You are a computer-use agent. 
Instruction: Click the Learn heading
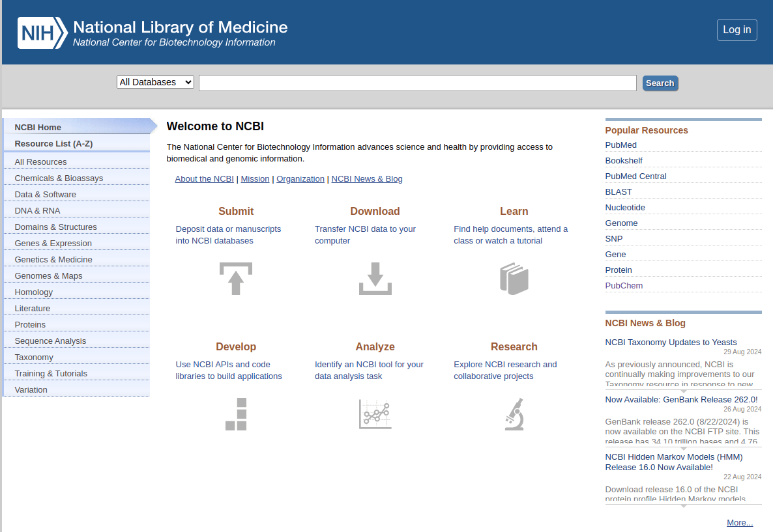coord(514,211)
